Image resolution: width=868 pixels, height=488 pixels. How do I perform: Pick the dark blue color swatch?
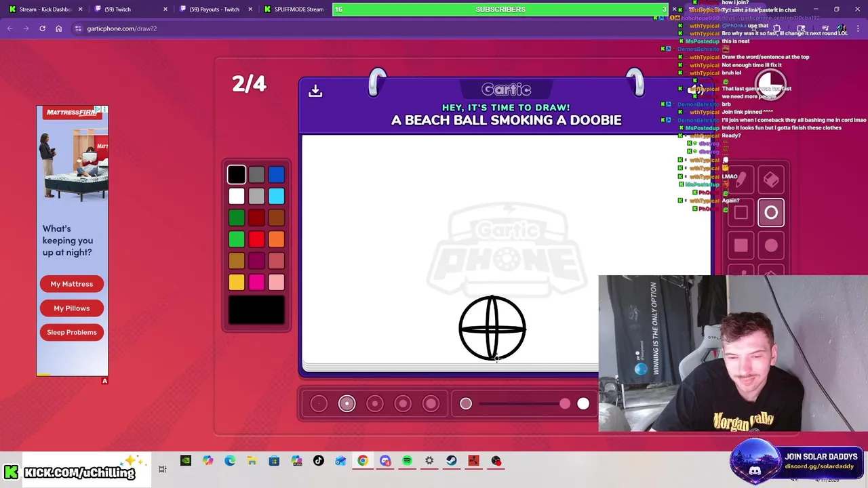[276, 175]
